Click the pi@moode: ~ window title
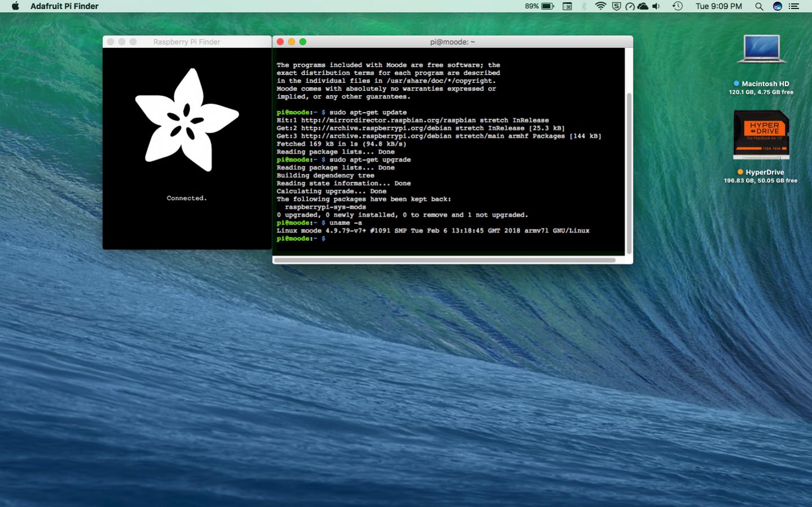The image size is (812, 507). point(453,42)
